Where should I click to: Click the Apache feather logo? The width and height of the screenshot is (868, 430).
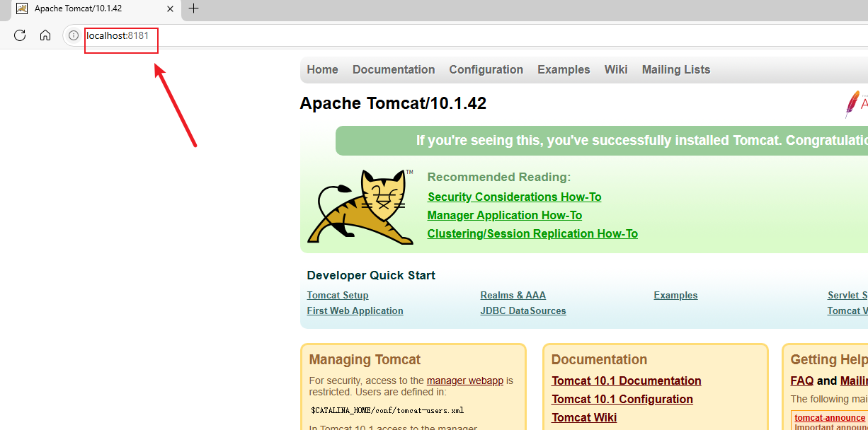[855, 104]
